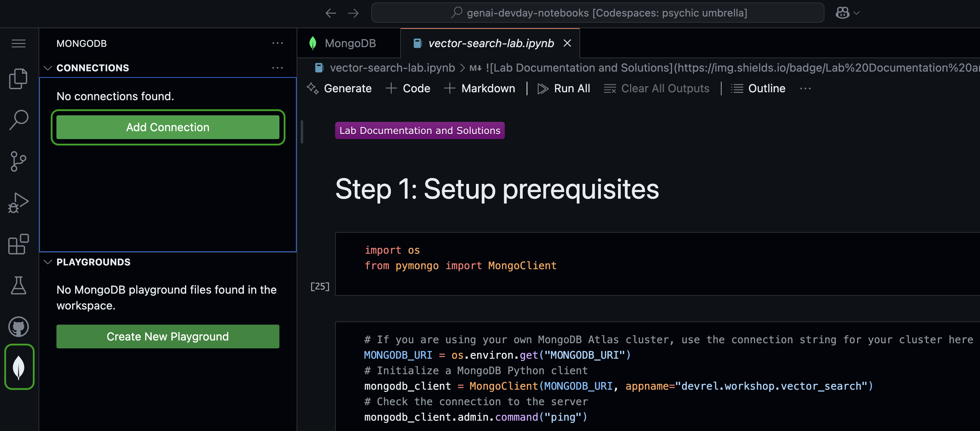Open MongoDB panel more actions menu
This screenshot has height=431, width=980.
pos(277,43)
